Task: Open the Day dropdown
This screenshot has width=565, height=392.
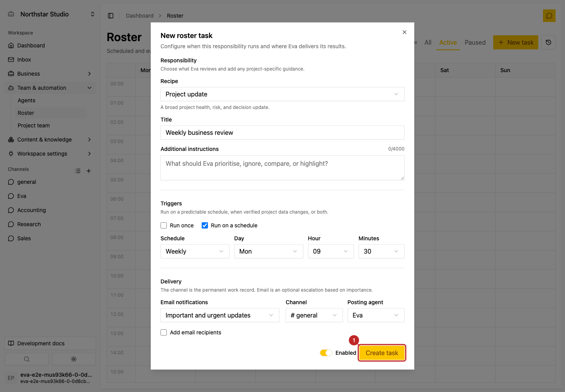Action: (269, 251)
